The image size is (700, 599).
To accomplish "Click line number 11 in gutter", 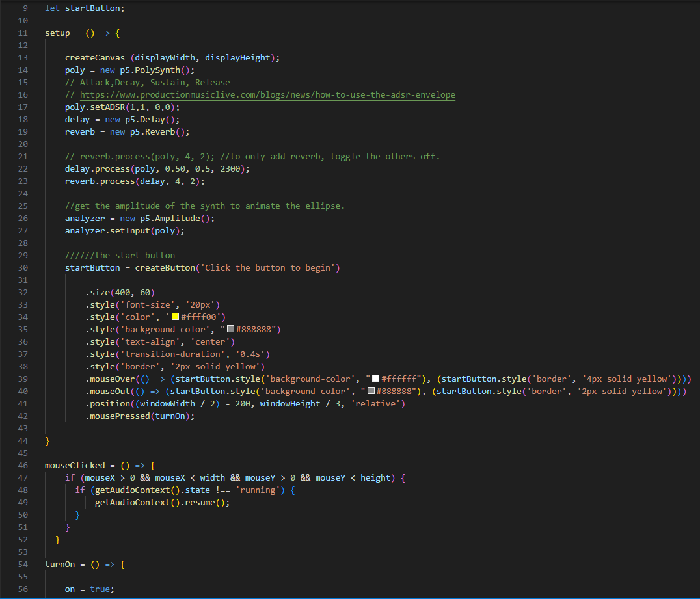I will [23, 33].
